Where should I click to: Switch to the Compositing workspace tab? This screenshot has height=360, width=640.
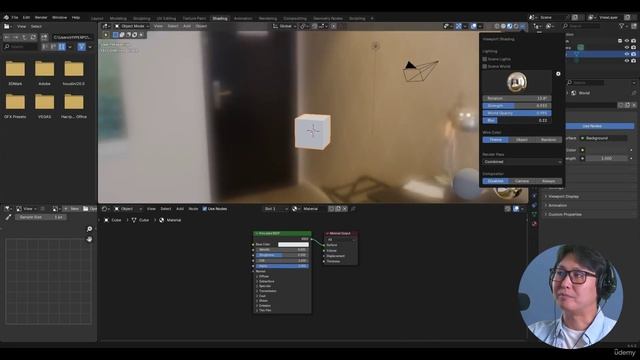tap(295, 18)
